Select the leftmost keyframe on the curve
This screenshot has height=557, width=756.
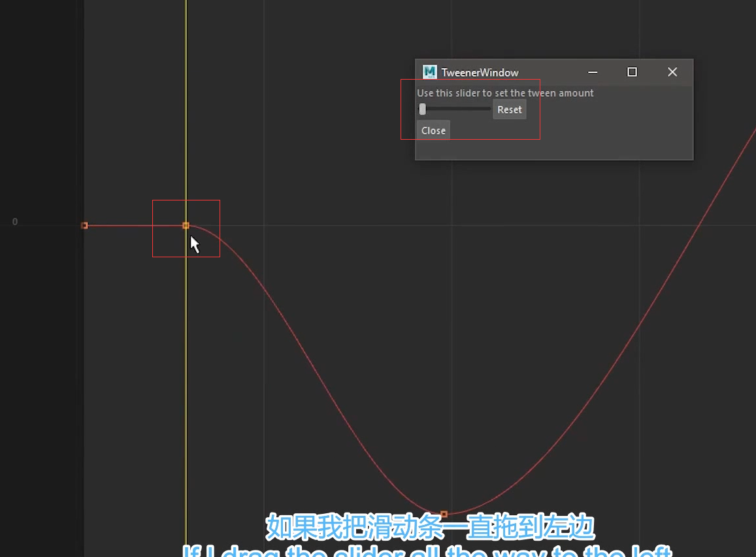(x=84, y=225)
